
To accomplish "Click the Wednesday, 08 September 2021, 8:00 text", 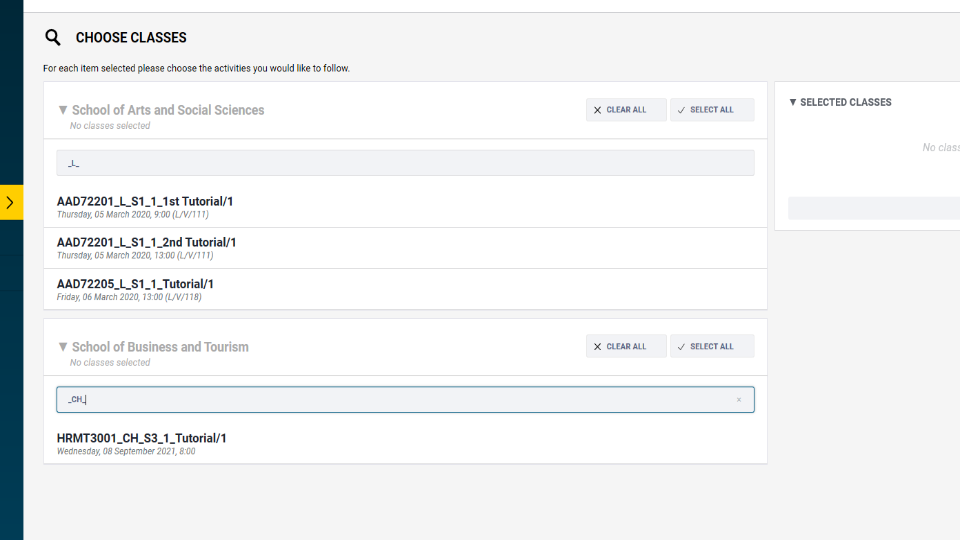I will tap(126, 451).
